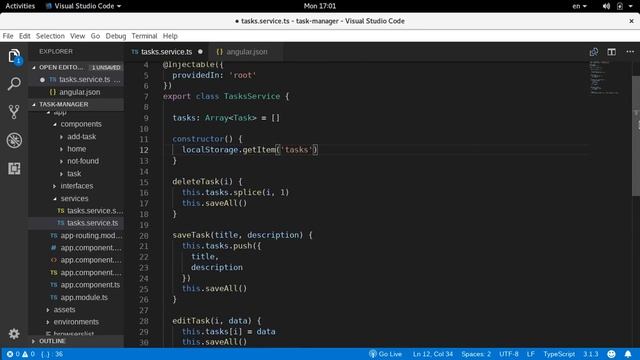The height and width of the screenshot is (360, 640).
Task: Open the Extensions view icon
Action: coord(14,168)
